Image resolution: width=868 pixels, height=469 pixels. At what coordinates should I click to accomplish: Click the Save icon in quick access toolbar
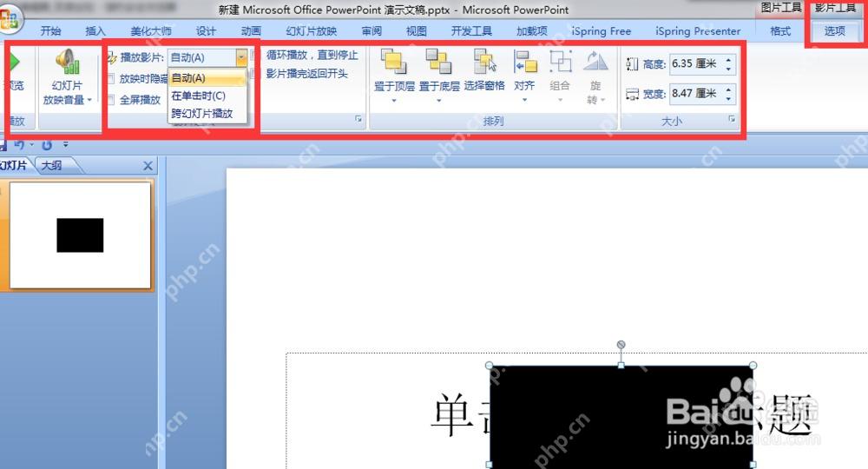pos(3,144)
